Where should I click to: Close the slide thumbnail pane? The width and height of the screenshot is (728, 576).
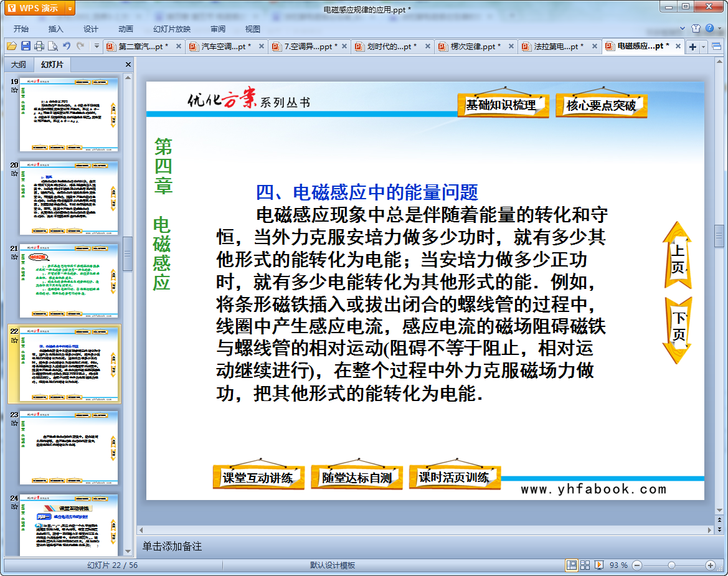pyautogui.click(x=128, y=65)
